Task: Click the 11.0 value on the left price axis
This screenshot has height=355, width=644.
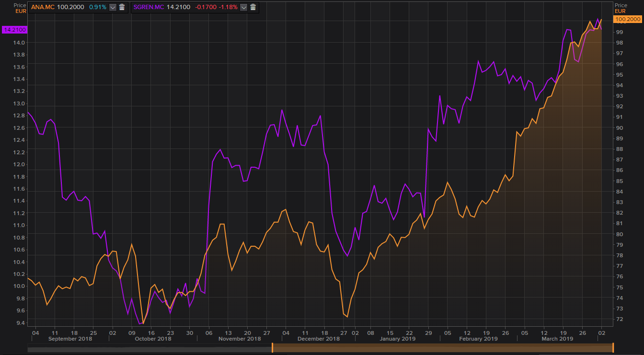Action: pyautogui.click(x=19, y=226)
